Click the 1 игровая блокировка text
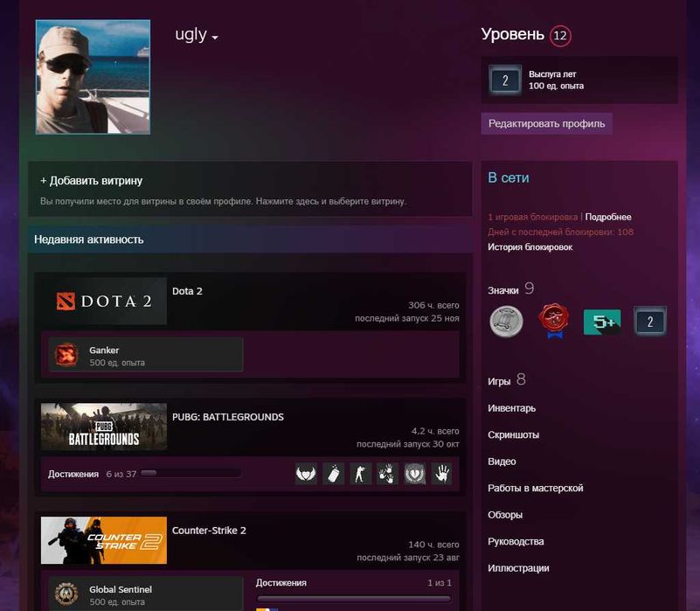Image resolution: width=700 pixels, height=611 pixels. point(532,217)
